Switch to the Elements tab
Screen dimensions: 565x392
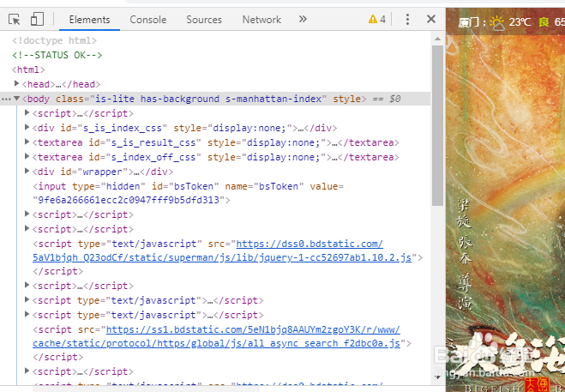pyautogui.click(x=89, y=20)
